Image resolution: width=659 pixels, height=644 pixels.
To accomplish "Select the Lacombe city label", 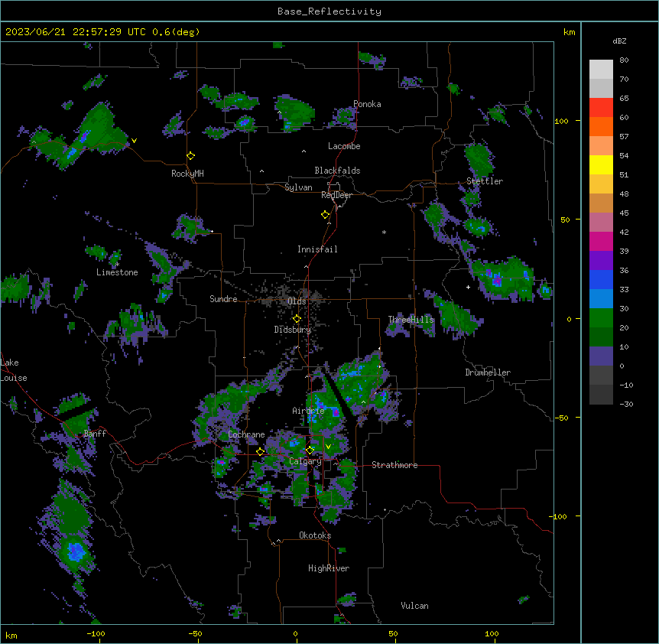I will pyautogui.click(x=344, y=146).
